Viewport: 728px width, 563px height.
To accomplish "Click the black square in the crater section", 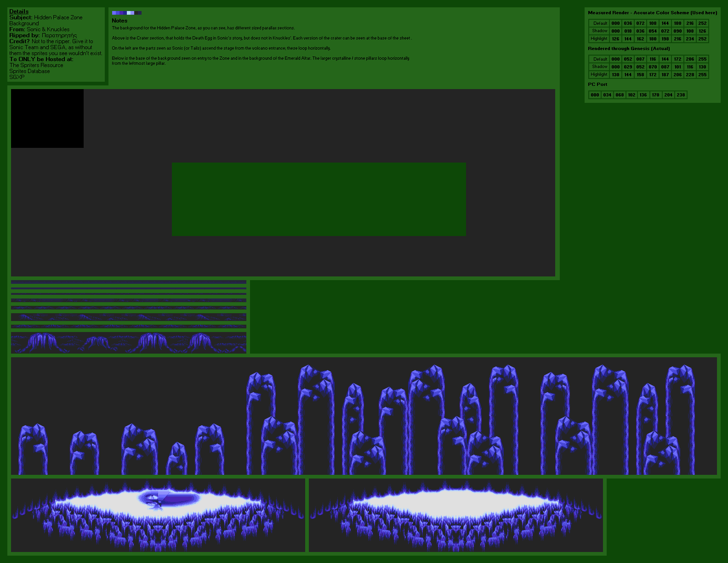I will point(47,118).
